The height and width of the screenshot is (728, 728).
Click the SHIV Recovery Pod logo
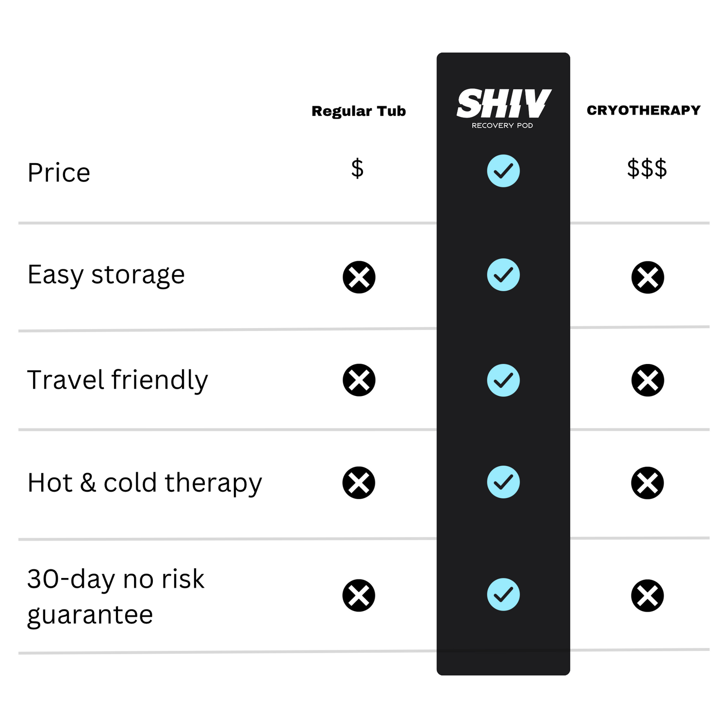click(503, 108)
